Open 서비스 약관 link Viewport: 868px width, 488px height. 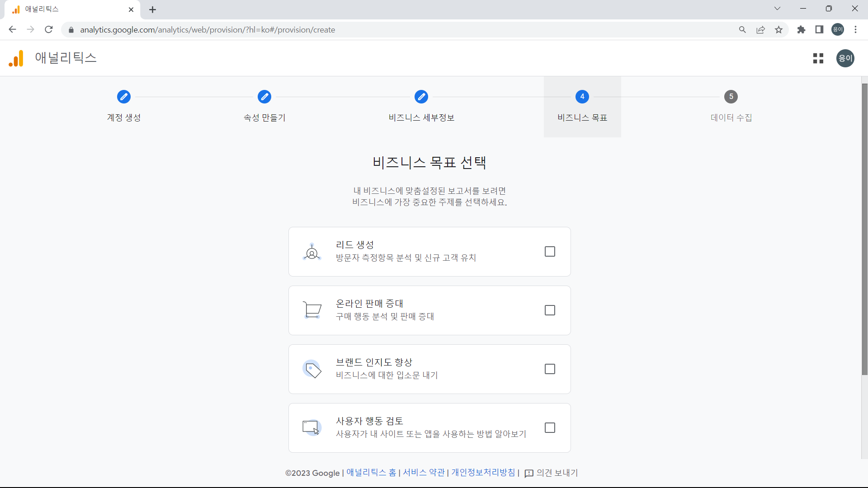[423, 473]
